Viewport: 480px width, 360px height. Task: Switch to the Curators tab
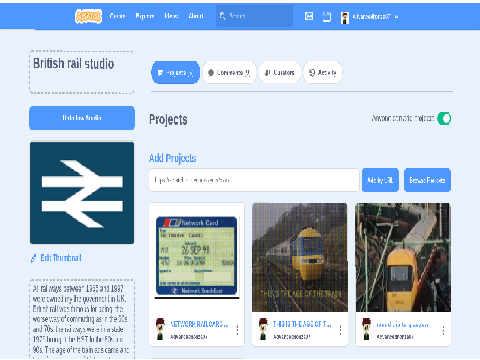point(280,72)
